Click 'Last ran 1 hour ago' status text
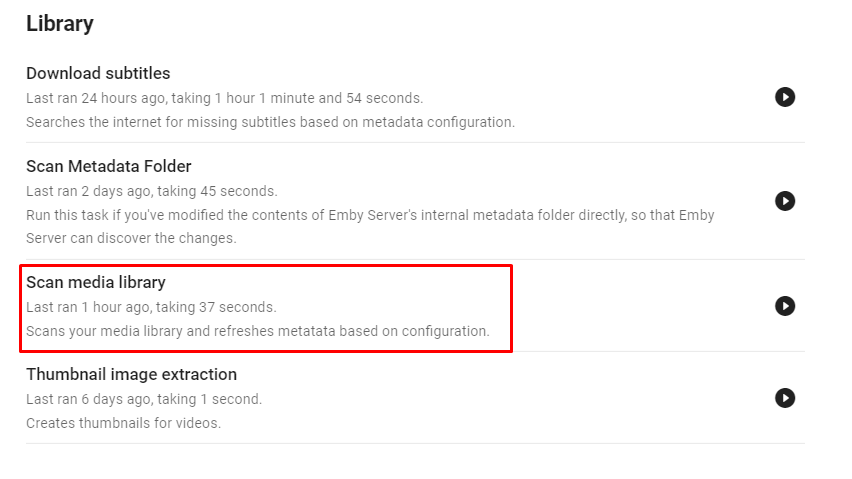The height and width of the screenshot is (479, 852). pos(151,307)
